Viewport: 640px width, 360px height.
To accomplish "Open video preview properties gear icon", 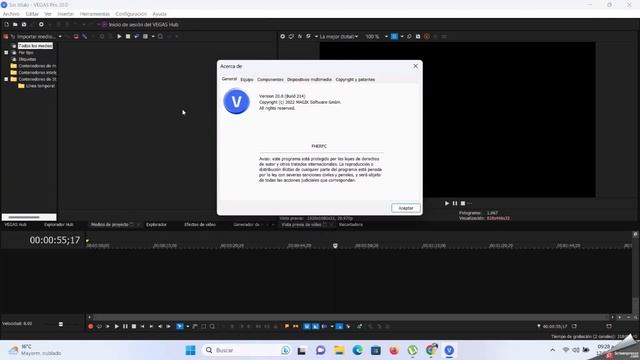I will pyautogui.click(x=282, y=36).
